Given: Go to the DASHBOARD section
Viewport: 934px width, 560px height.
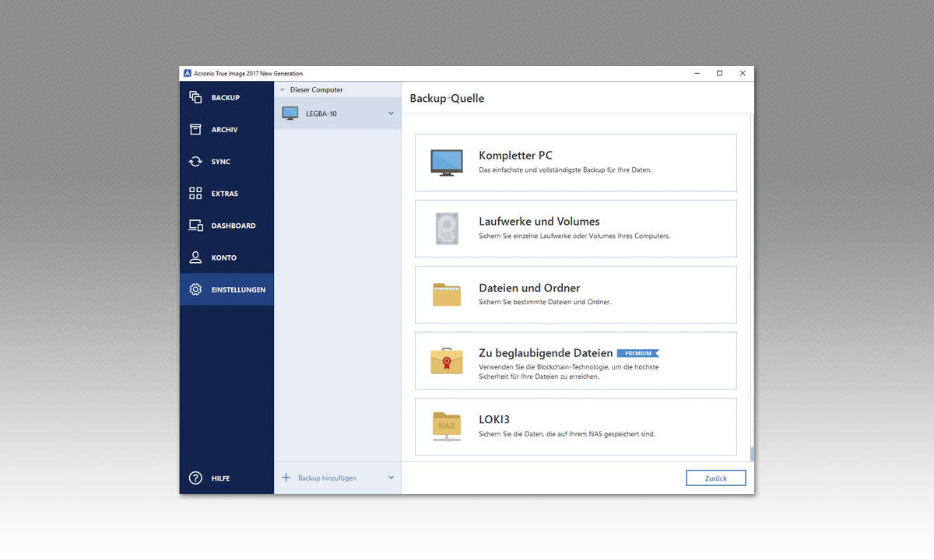Looking at the screenshot, I should pyautogui.click(x=226, y=226).
